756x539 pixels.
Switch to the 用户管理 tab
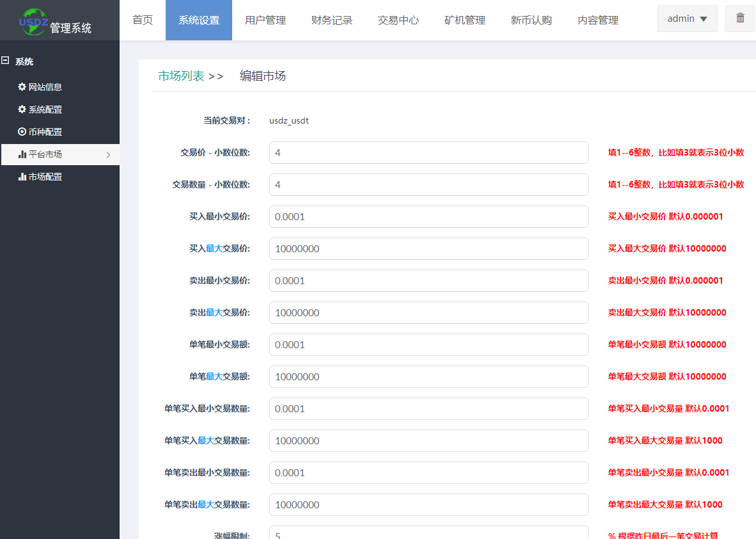pyautogui.click(x=265, y=20)
